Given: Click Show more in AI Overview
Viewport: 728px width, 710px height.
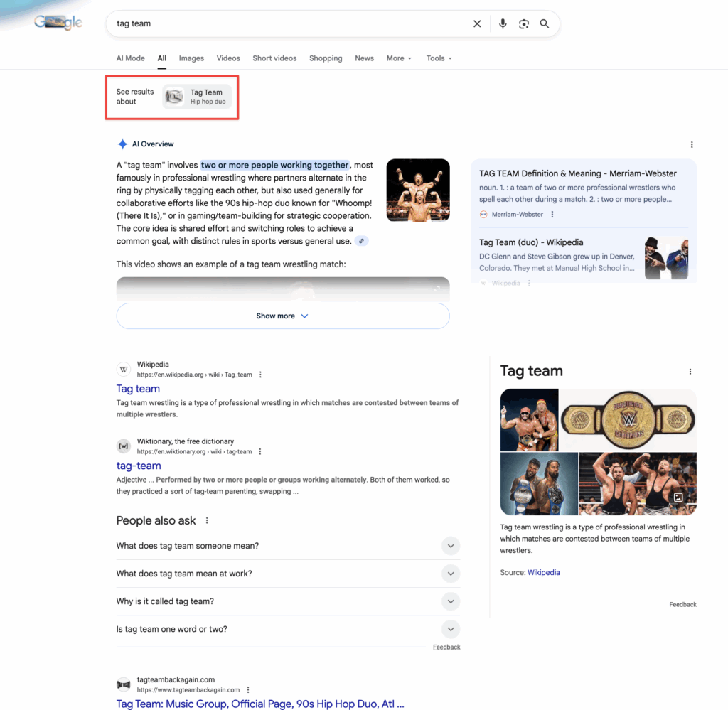Looking at the screenshot, I should pyautogui.click(x=282, y=316).
